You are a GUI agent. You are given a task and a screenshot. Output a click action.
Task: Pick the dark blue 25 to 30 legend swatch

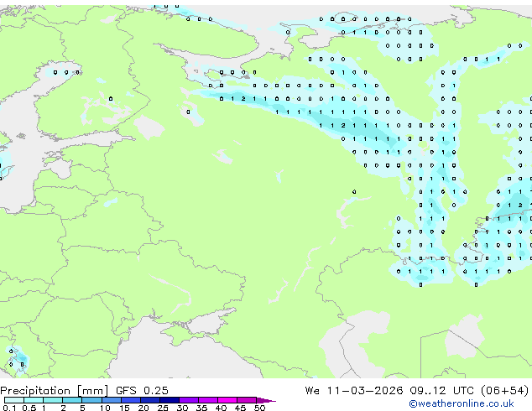(x=170, y=400)
